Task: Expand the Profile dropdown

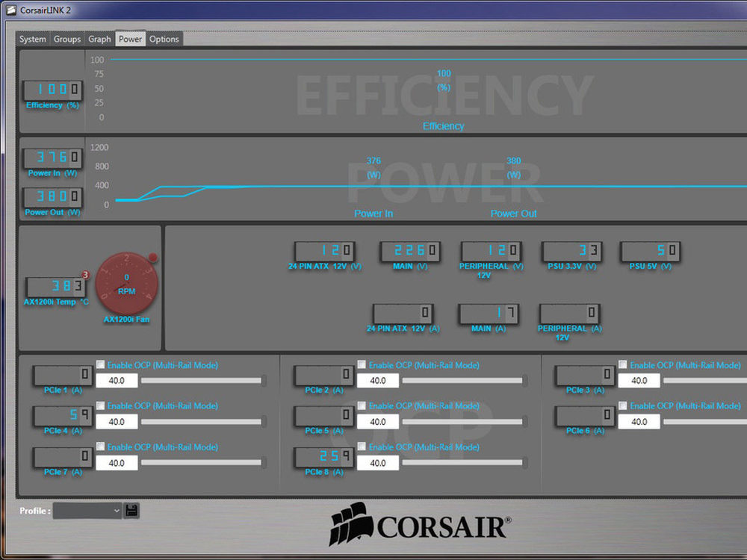Action: (x=87, y=511)
